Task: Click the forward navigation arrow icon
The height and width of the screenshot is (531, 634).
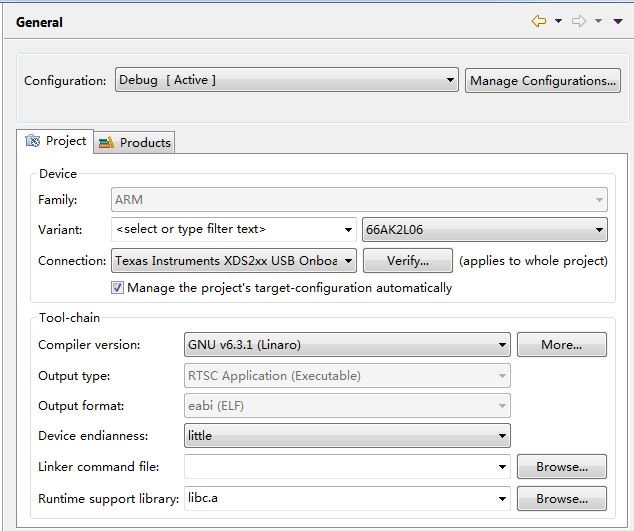Action: [579, 21]
